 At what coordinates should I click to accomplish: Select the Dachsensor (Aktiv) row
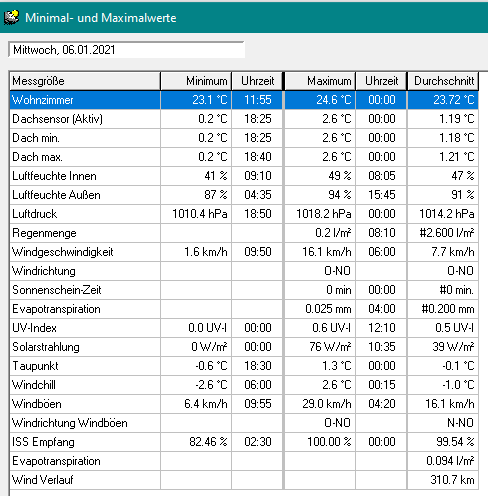pos(244,119)
